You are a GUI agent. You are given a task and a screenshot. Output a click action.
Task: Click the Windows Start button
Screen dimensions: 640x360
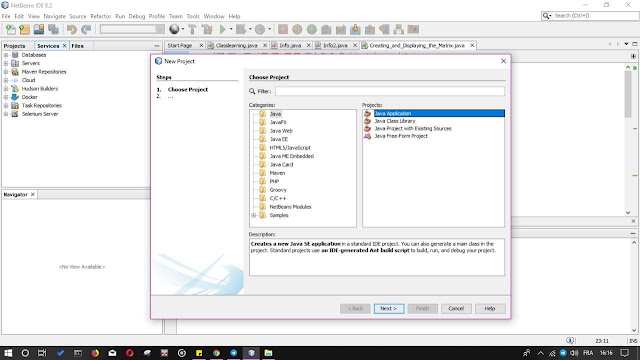[x=8, y=353]
